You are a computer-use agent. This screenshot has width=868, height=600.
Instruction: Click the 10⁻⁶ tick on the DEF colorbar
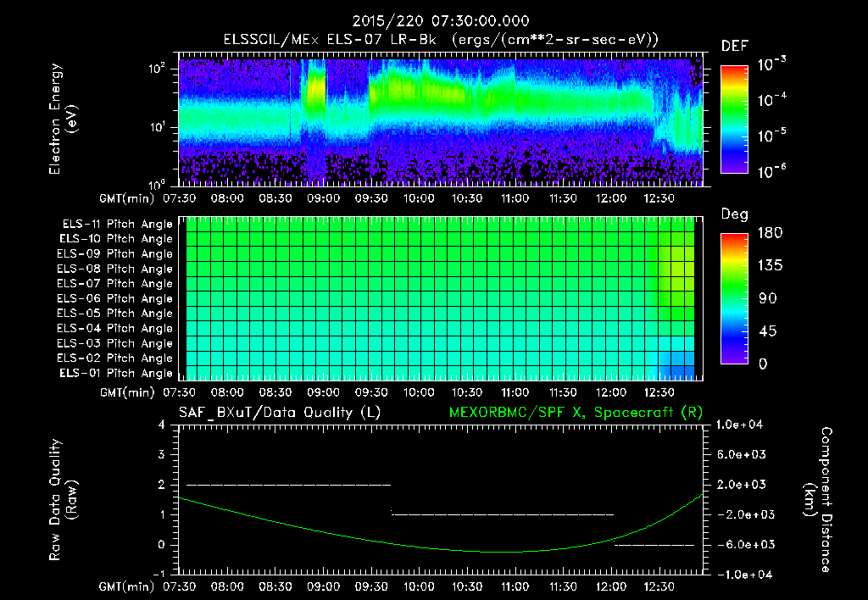pyautogui.click(x=771, y=171)
